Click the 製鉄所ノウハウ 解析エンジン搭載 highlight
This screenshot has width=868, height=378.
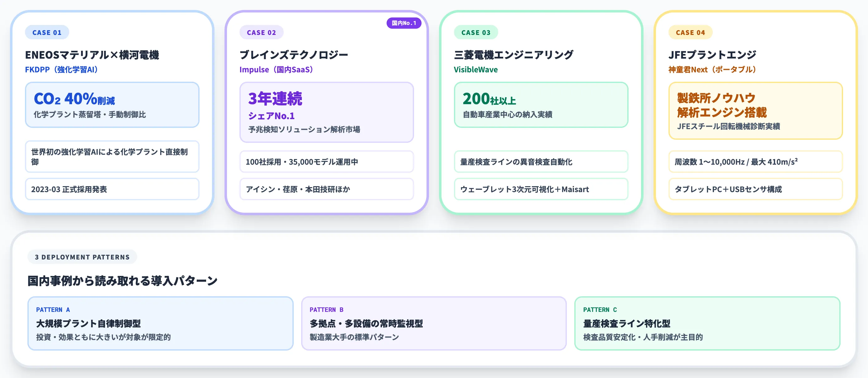tap(722, 105)
